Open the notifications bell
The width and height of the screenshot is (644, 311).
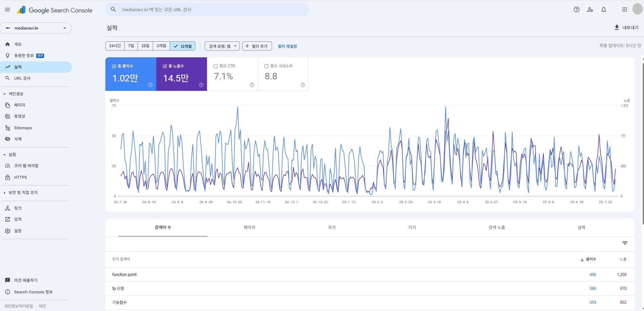click(603, 10)
